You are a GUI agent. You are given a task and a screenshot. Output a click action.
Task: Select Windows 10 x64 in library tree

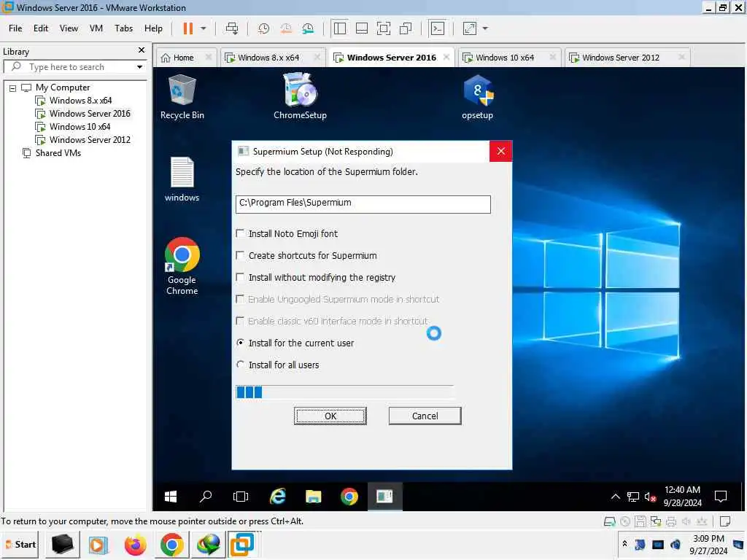tap(80, 127)
